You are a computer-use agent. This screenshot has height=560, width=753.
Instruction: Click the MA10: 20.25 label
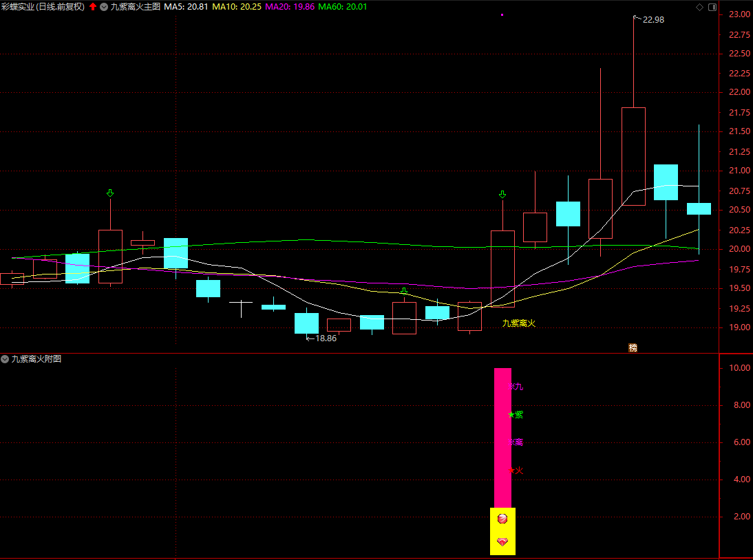tap(237, 7)
